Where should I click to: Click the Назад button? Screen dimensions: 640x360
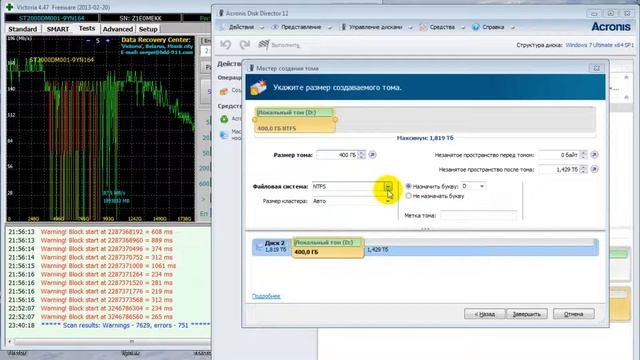click(484, 314)
